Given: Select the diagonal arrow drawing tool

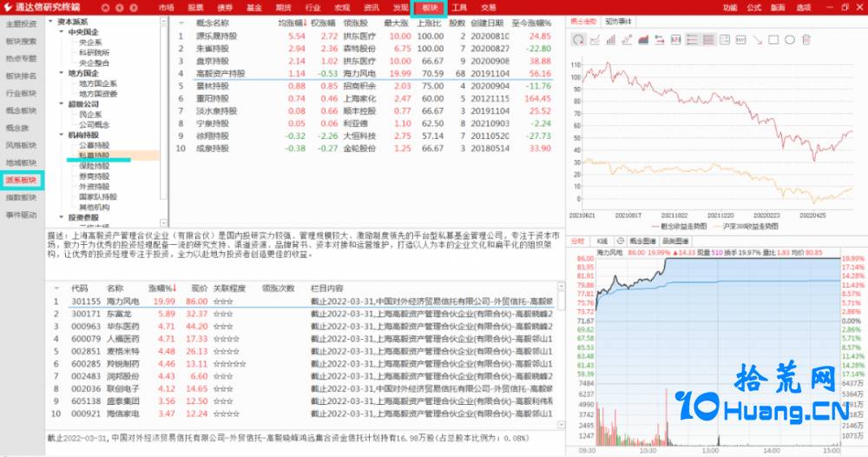Looking at the screenshot, I should click(757, 40).
